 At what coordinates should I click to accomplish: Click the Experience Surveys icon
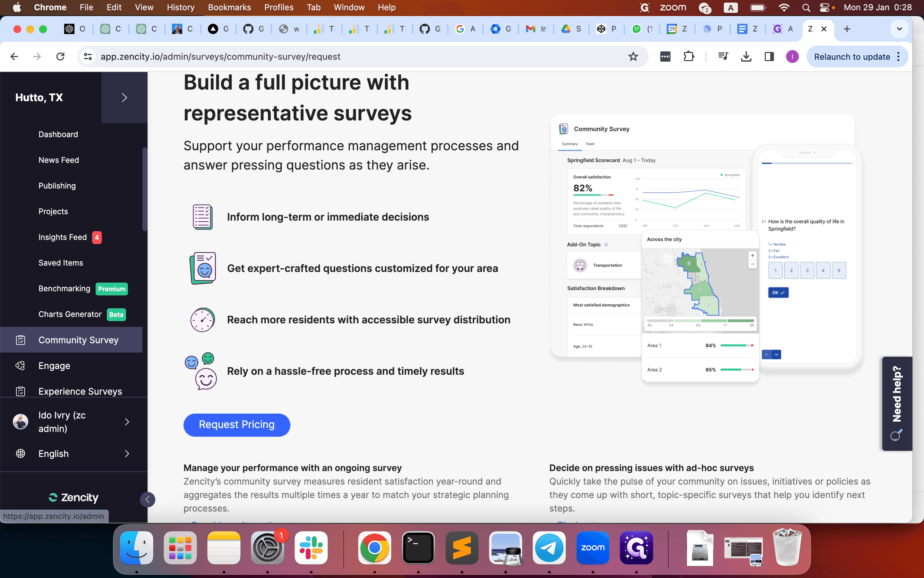tap(21, 391)
